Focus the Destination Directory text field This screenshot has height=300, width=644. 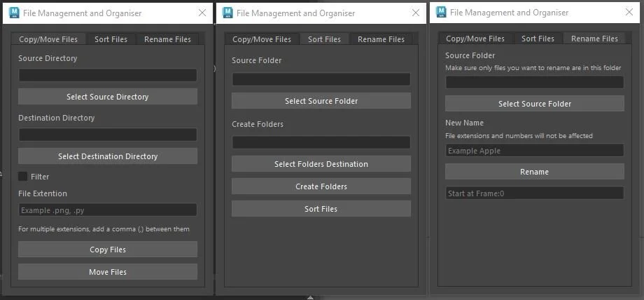tap(108, 135)
